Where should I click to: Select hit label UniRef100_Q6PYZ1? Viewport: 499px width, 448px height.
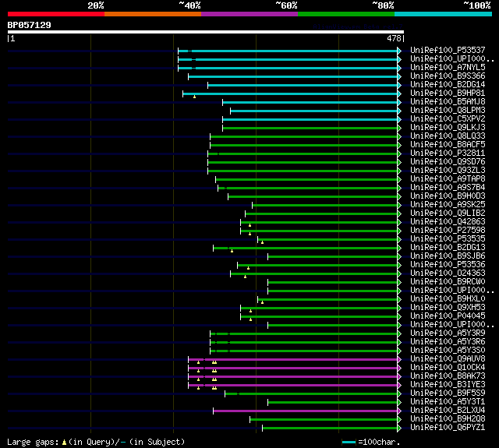448,428
